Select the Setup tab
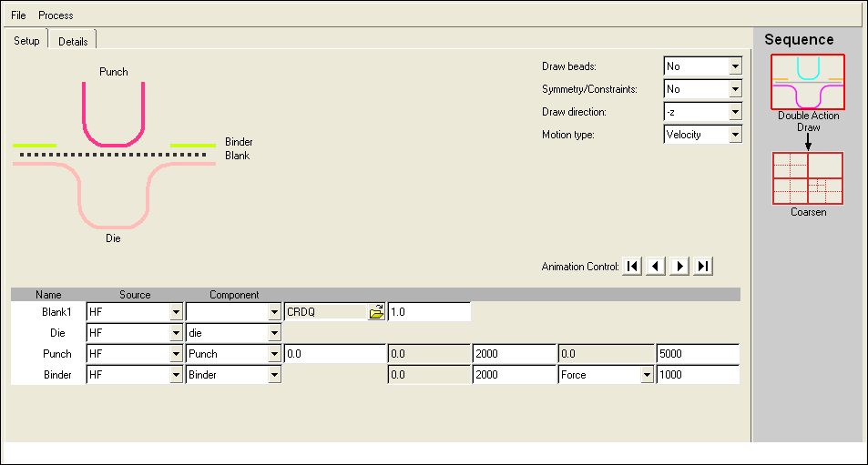The image size is (868, 465). (26, 41)
